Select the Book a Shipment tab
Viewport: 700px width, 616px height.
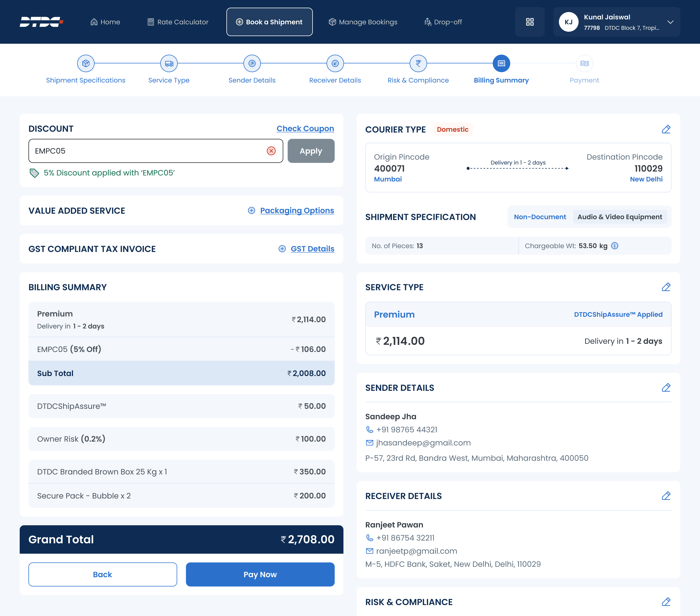coord(270,22)
